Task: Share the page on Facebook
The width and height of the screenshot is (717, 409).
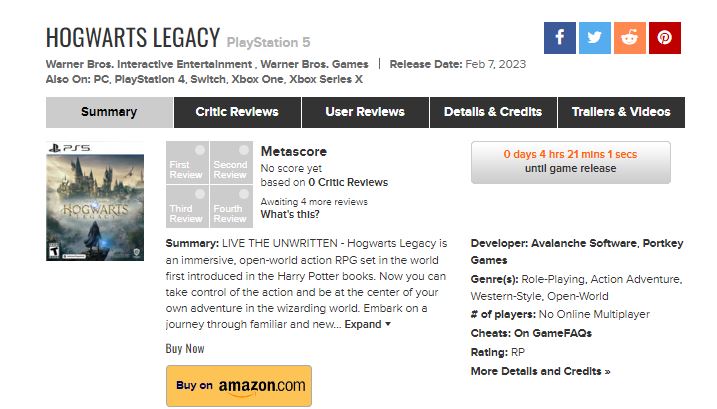Action: (560, 38)
